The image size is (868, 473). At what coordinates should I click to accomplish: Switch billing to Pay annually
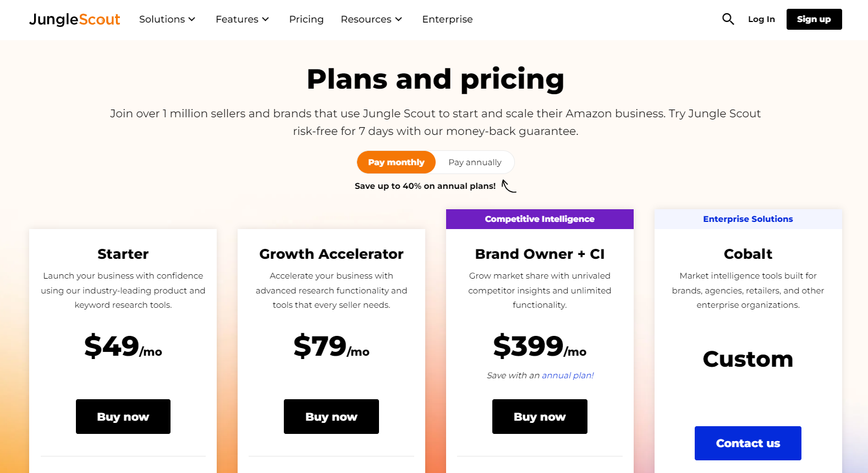[x=475, y=162]
